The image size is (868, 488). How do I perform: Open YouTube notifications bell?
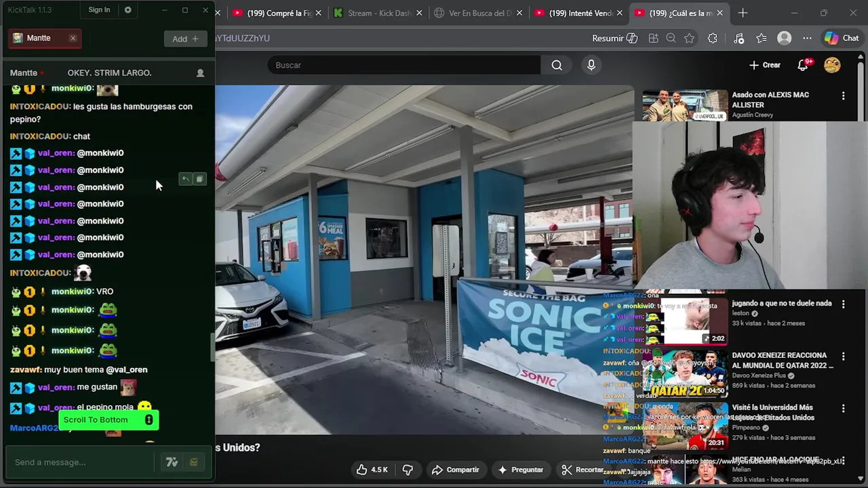point(803,65)
